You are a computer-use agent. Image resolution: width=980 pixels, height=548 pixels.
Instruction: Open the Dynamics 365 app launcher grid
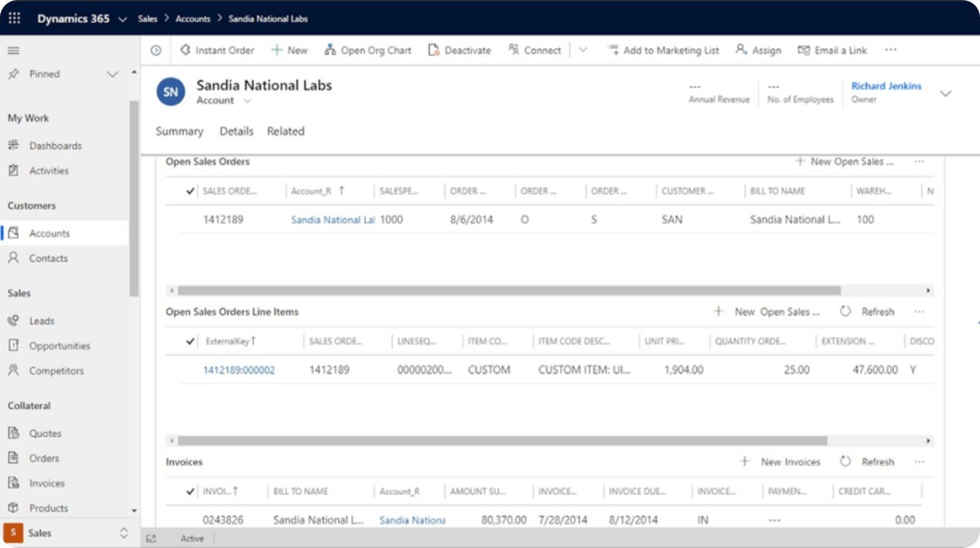pos(14,18)
